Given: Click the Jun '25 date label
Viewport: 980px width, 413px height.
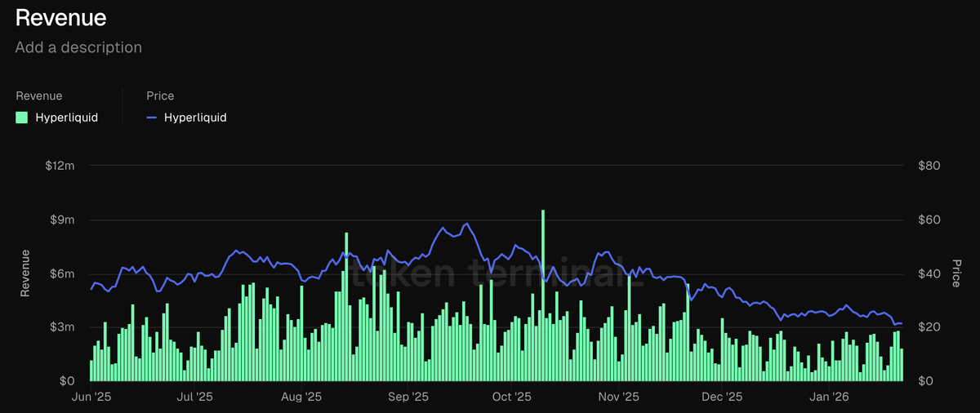Looking at the screenshot, I should point(91,397).
